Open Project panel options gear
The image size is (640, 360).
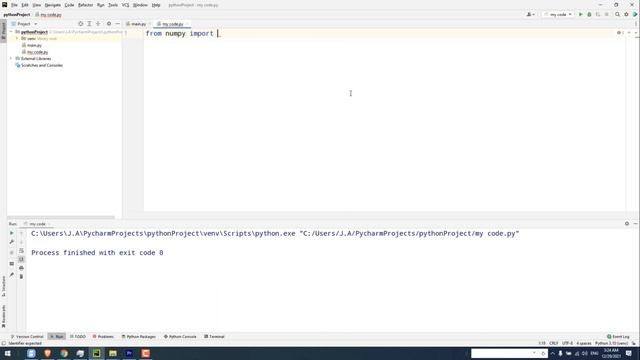(x=109, y=24)
